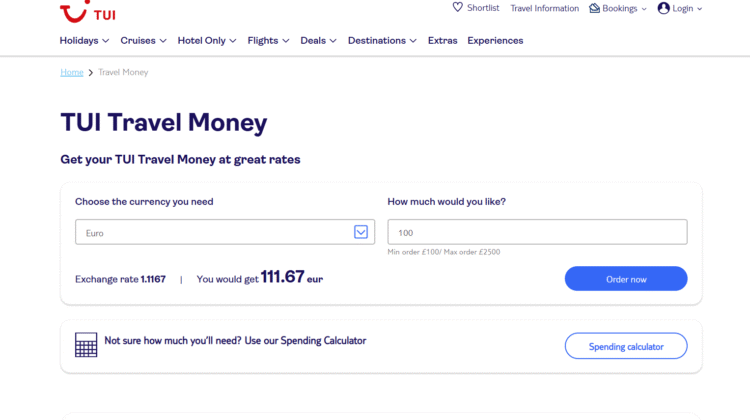Click the amount input field
The height and width of the screenshot is (420, 750).
coord(537,232)
